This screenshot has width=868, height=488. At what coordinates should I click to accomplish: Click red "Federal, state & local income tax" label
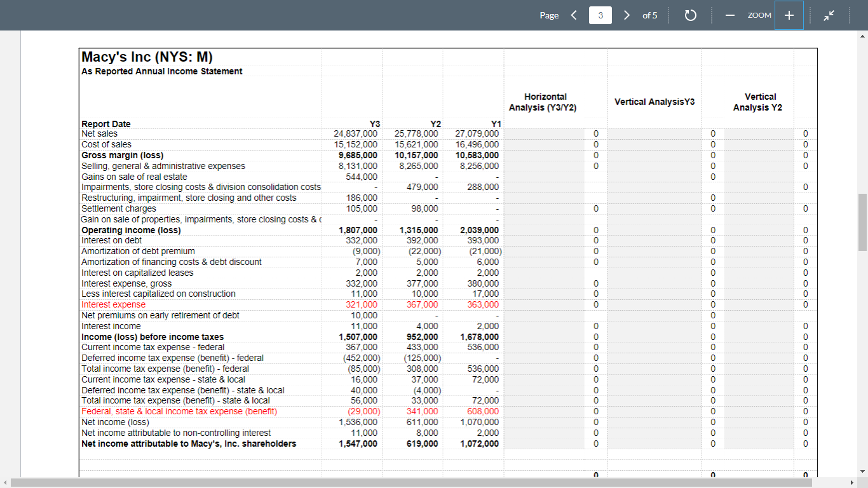(x=179, y=411)
